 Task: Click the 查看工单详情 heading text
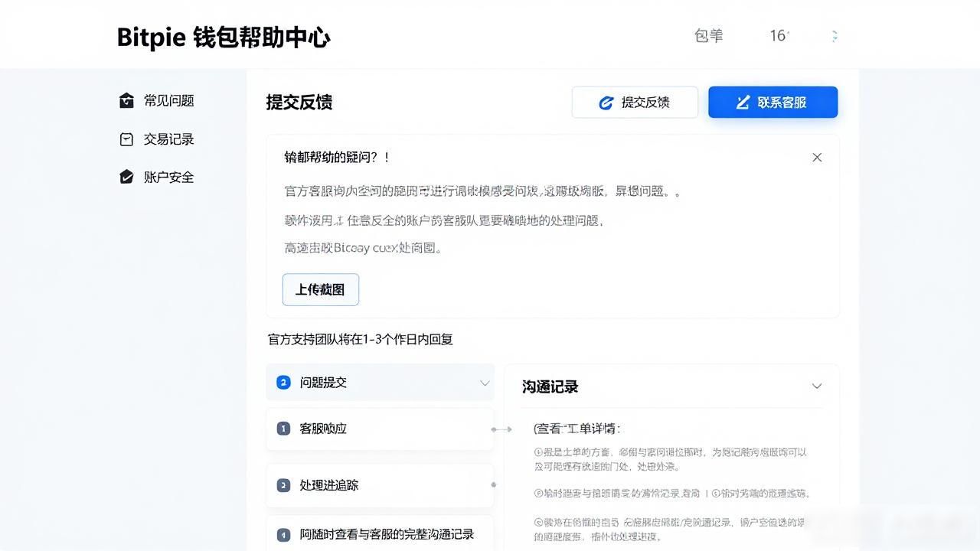tap(577, 429)
